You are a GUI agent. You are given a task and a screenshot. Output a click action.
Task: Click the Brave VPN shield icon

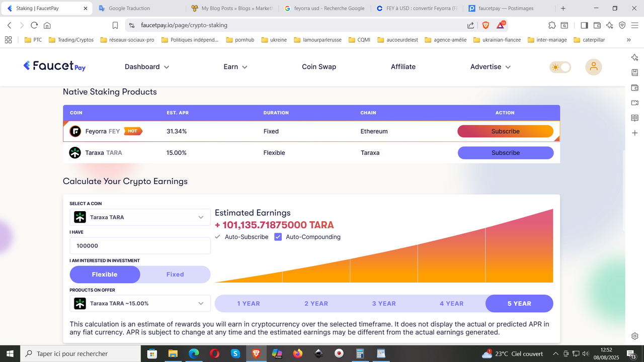622,25
